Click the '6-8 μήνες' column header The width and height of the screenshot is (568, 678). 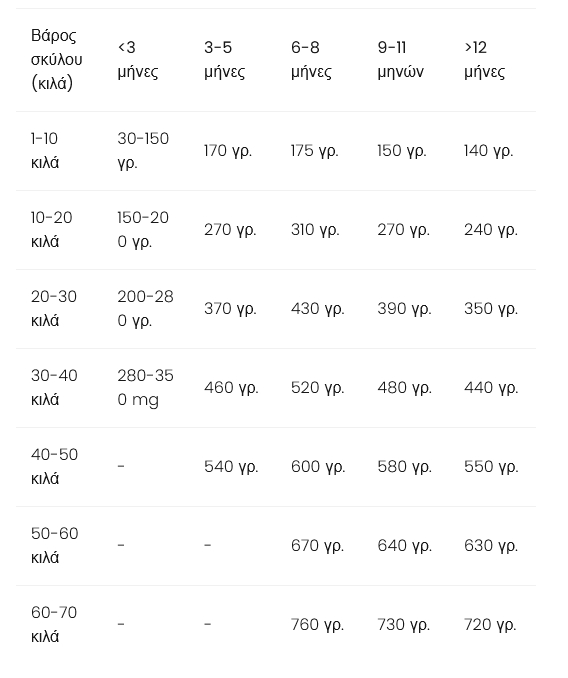(311, 60)
